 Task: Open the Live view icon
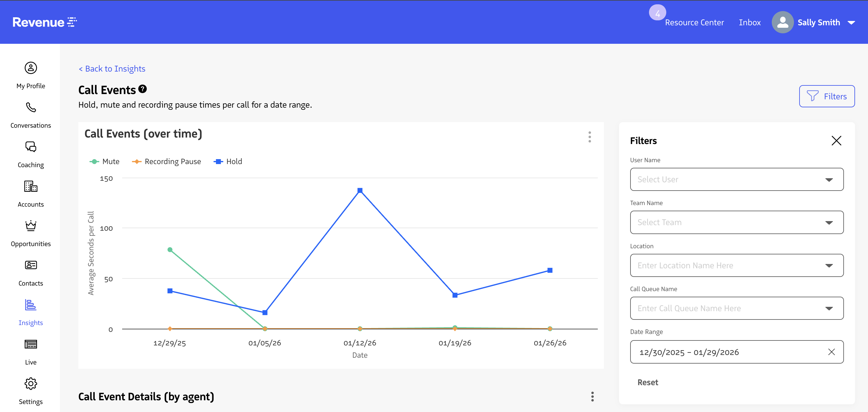[x=31, y=344]
